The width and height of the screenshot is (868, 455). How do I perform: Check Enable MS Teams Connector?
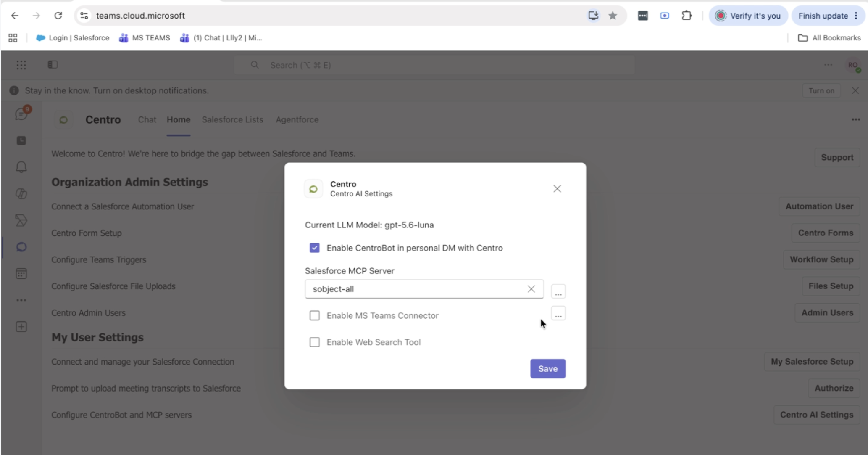pos(315,315)
